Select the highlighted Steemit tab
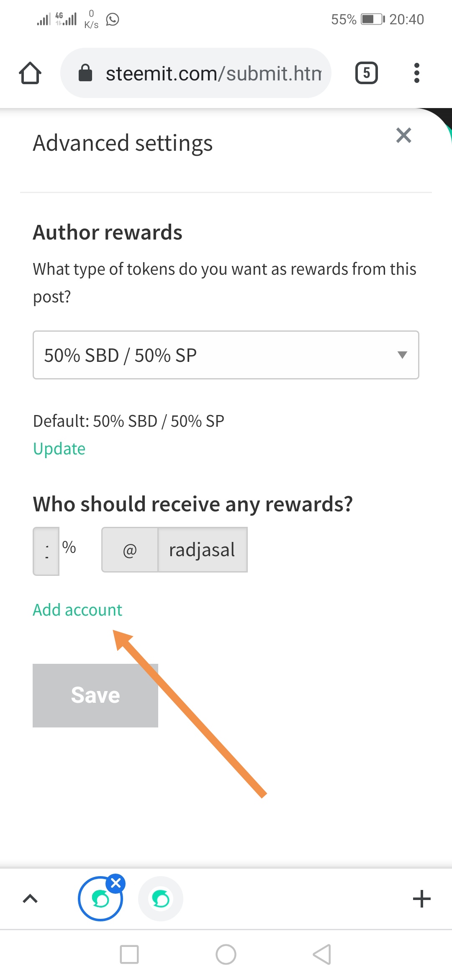Screen dimensions: 452x980 click(x=100, y=899)
